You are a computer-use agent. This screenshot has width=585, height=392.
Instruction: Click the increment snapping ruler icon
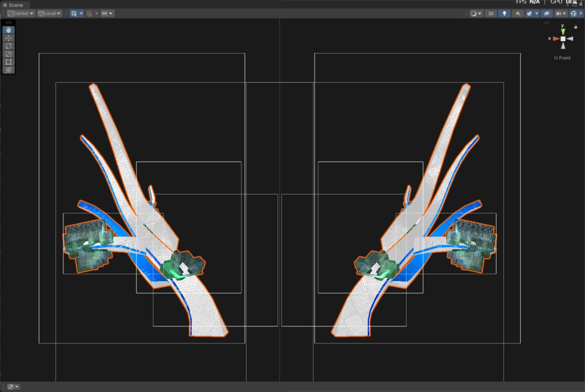click(105, 14)
